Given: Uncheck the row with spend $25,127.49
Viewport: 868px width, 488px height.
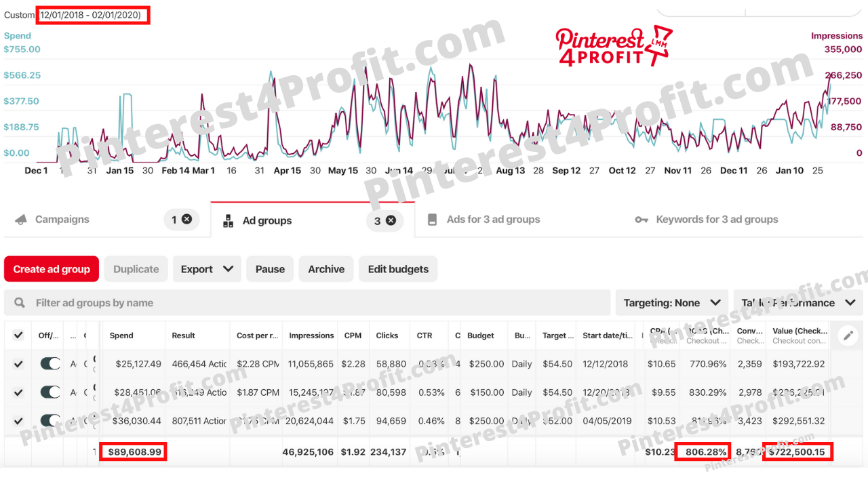Looking at the screenshot, I should (x=18, y=364).
